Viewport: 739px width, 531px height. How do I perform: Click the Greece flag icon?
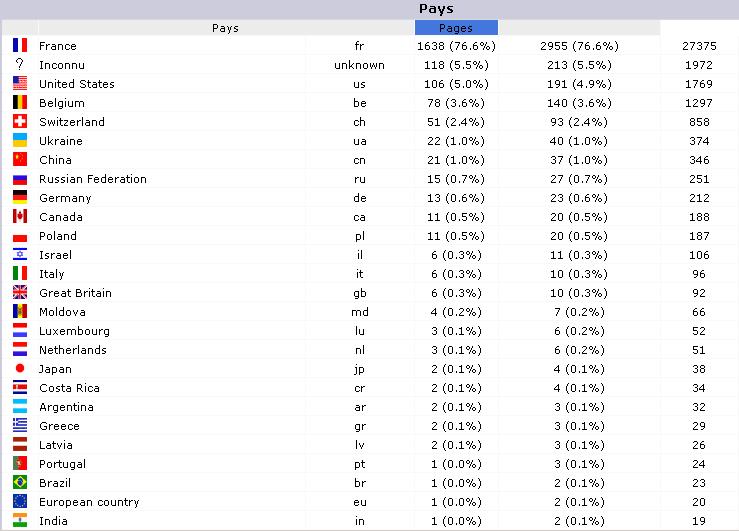tap(20, 426)
